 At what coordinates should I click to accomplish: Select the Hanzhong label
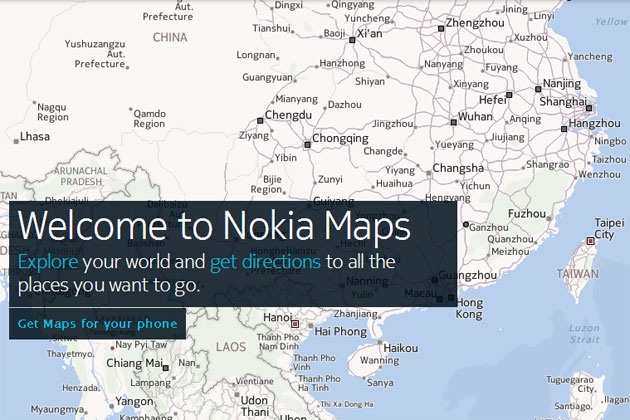(x=342, y=64)
